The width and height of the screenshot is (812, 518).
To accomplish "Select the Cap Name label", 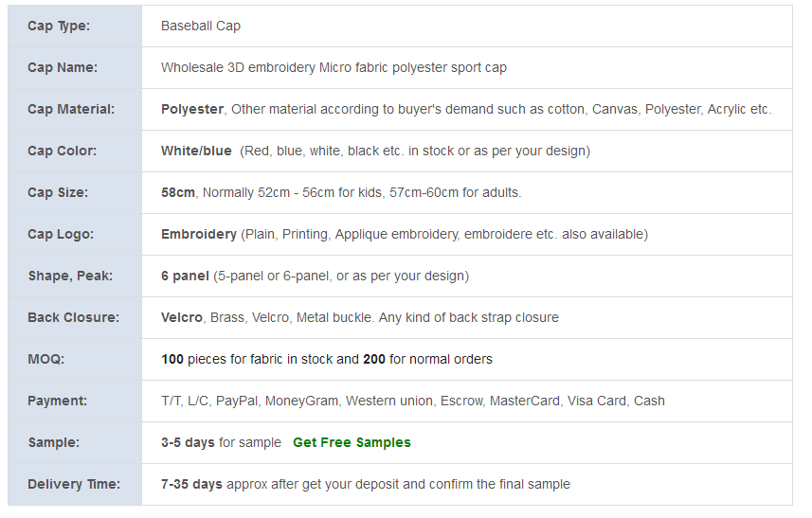I will [x=63, y=68].
